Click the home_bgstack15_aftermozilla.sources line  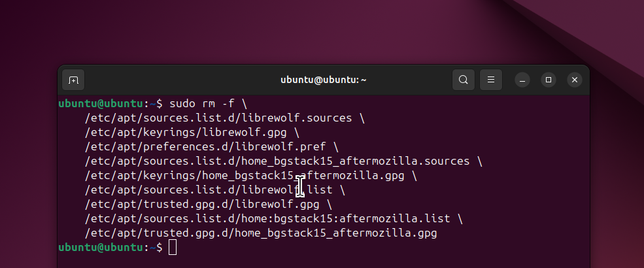(283, 161)
